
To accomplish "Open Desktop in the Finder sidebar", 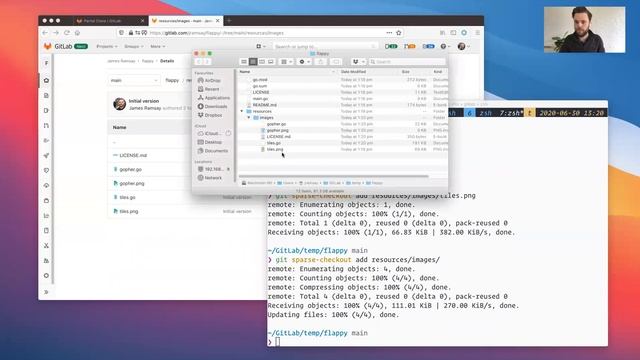I will coord(210,142).
